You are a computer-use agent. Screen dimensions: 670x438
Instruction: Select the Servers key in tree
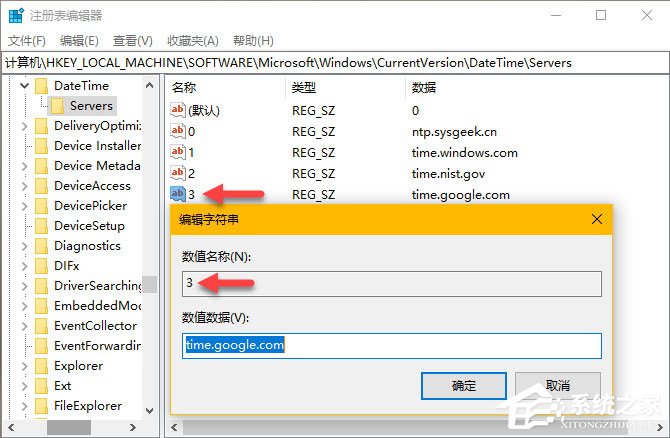pos(91,106)
